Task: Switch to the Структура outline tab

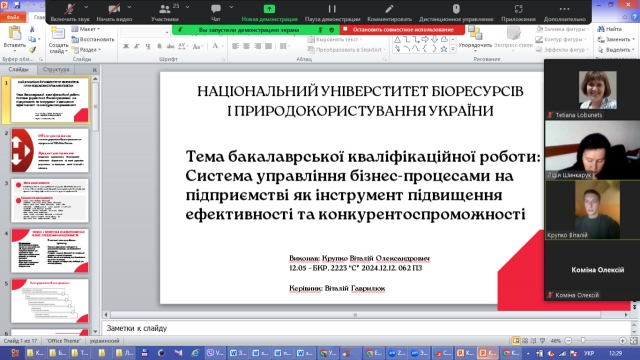Action: 56,69
